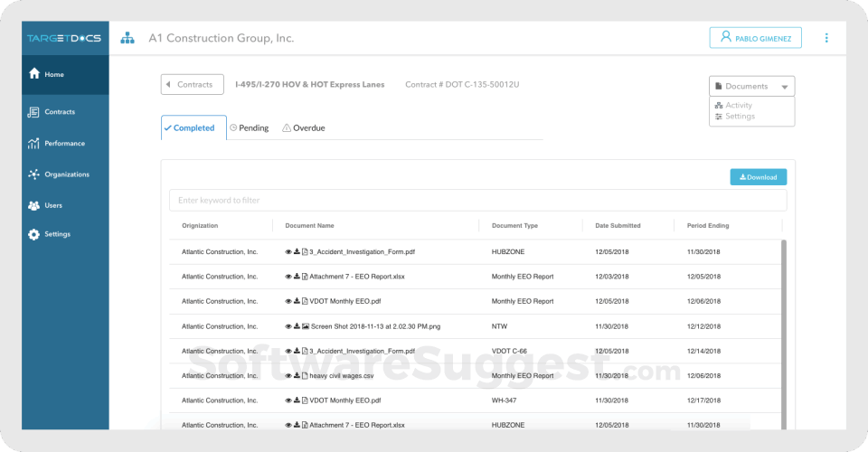Image resolution: width=868 pixels, height=452 pixels.
Task: Open the vertical three-dot options menu
Action: coord(826,38)
